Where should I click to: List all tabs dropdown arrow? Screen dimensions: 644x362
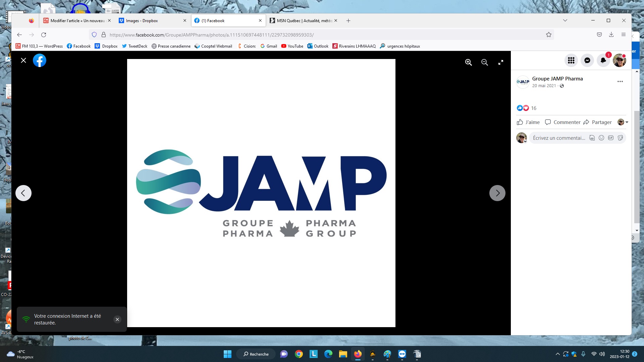click(x=565, y=20)
